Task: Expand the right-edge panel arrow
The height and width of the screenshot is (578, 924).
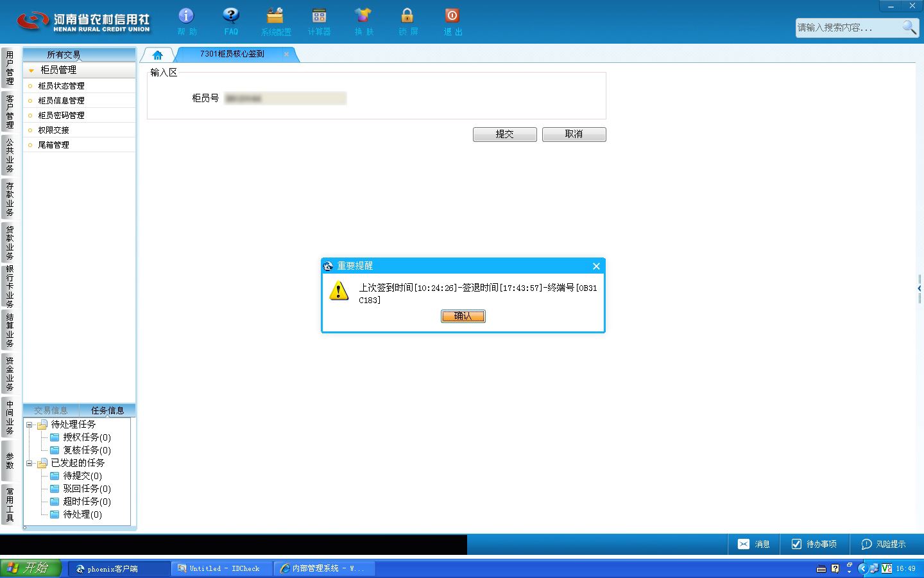Action: click(920, 288)
